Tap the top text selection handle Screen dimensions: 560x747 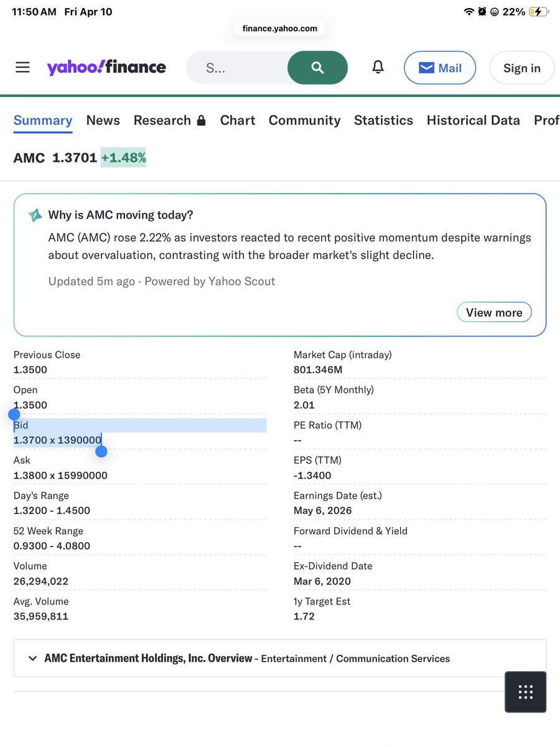tap(14, 415)
